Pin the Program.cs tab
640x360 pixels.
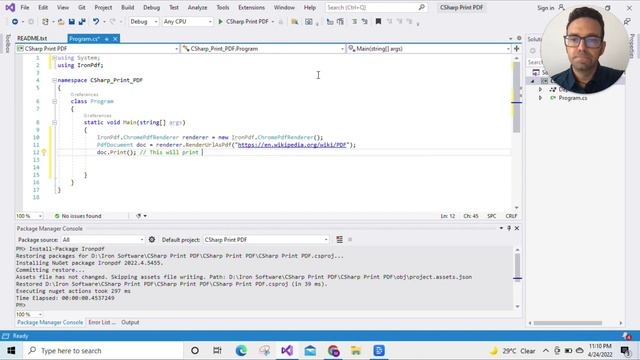[107, 39]
